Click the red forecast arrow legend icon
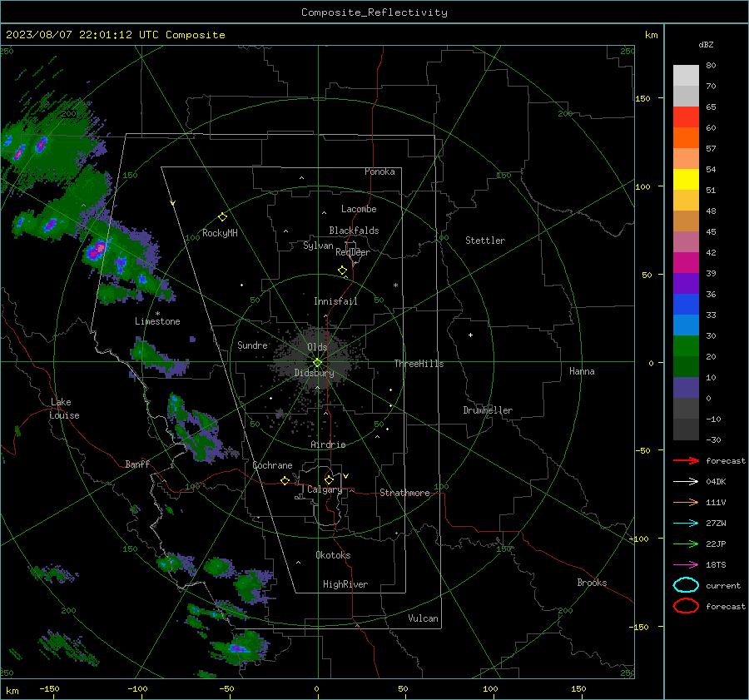The width and height of the screenshot is (749, 700). (686, 460)
